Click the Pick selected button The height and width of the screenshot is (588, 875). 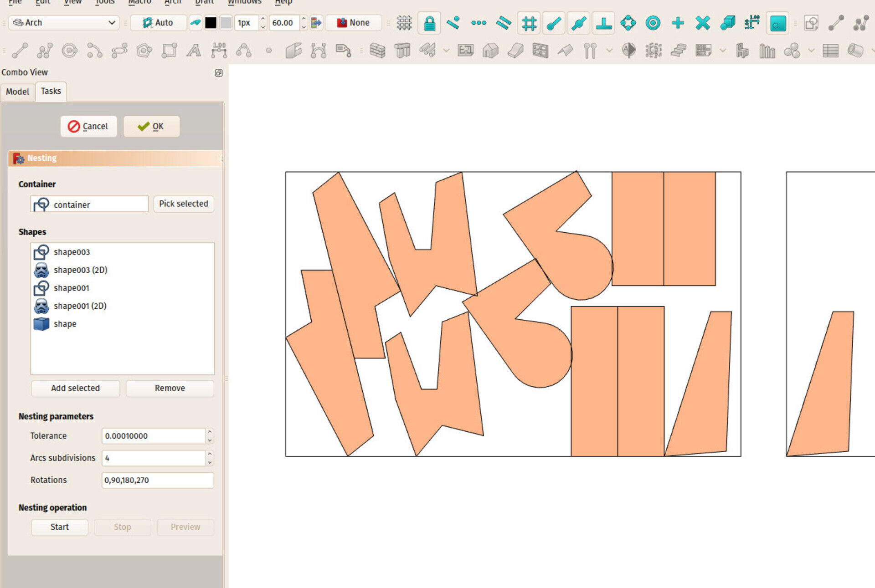pos(183,204)
